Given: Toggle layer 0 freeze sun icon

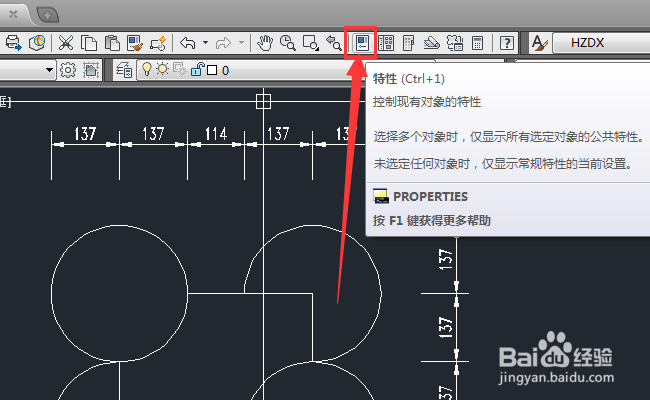Looking at the screenshot, I should [x=162, y=69].
